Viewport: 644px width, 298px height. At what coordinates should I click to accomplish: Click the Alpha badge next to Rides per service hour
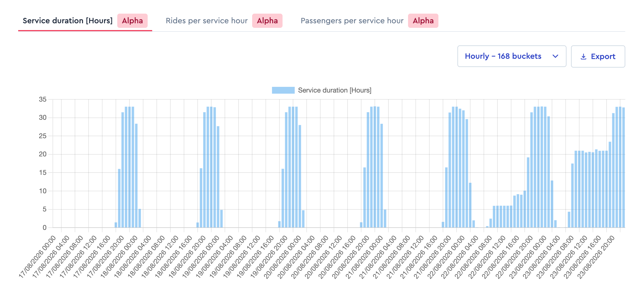267,21
